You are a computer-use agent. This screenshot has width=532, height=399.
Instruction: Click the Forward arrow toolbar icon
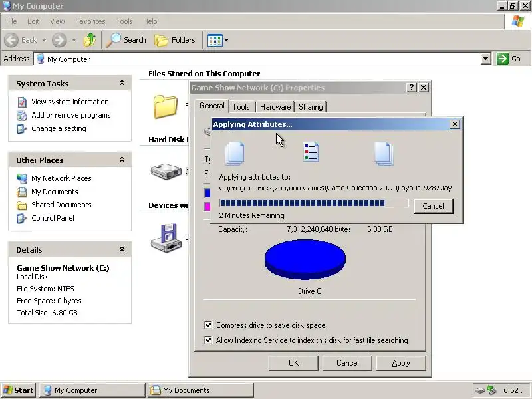point(59,40)
